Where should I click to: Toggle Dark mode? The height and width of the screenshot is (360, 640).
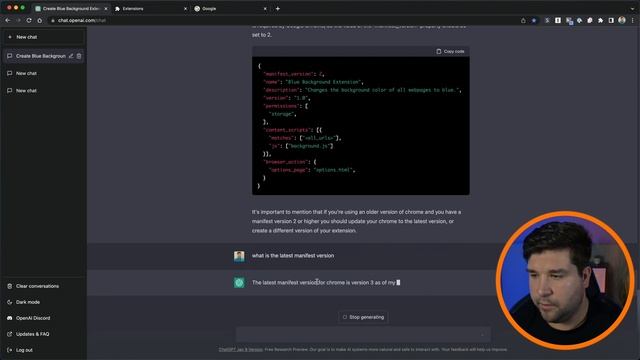(44, 302)
